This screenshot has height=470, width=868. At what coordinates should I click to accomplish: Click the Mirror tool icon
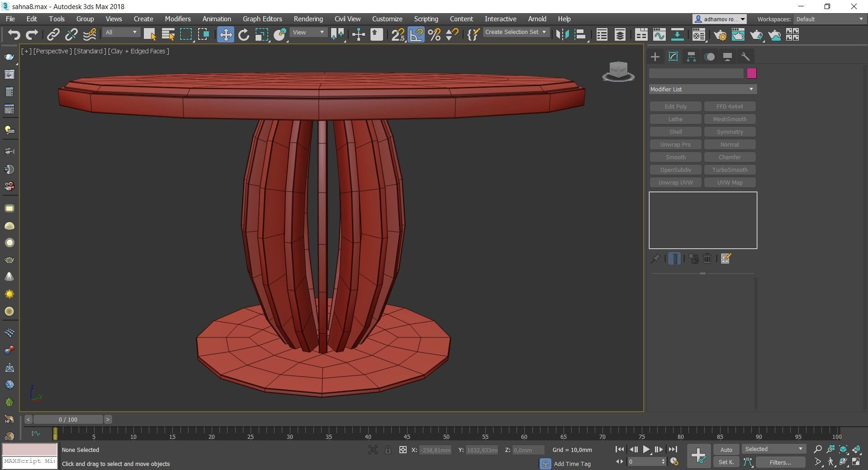click(x=562, y=34)
